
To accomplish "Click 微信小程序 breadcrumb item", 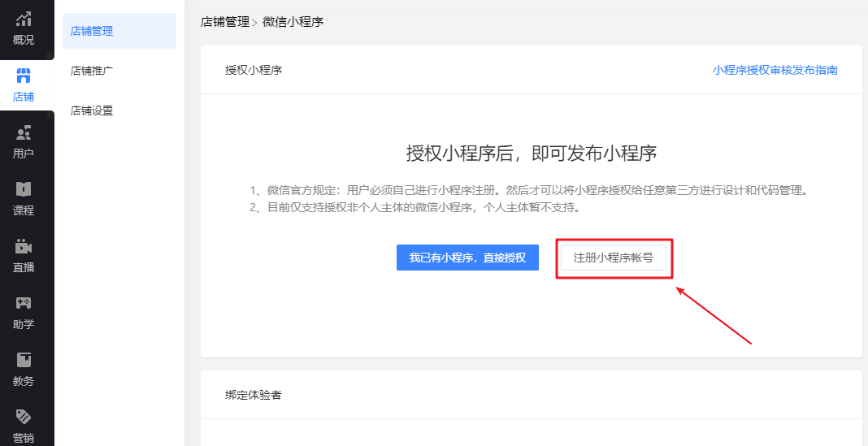I will click(293, 22).
